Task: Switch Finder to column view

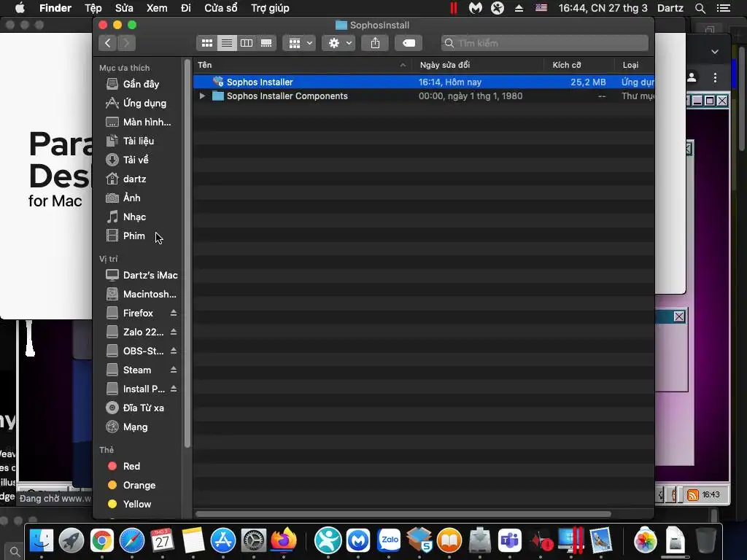Action: [x=247, y=43]
